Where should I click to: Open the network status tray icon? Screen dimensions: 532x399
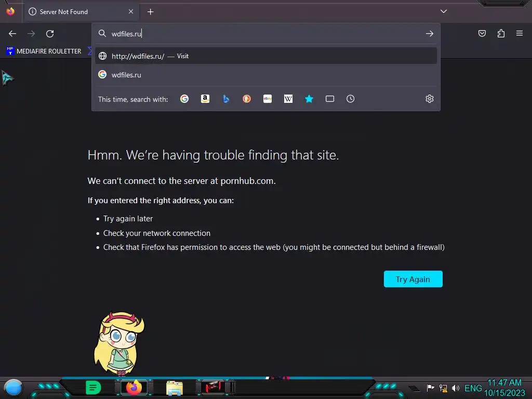443,388
